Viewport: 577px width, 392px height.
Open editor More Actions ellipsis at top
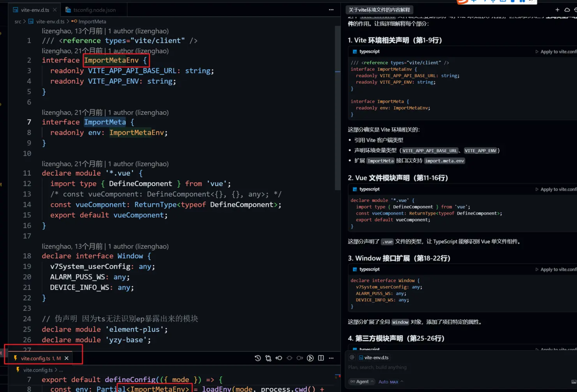331,10
